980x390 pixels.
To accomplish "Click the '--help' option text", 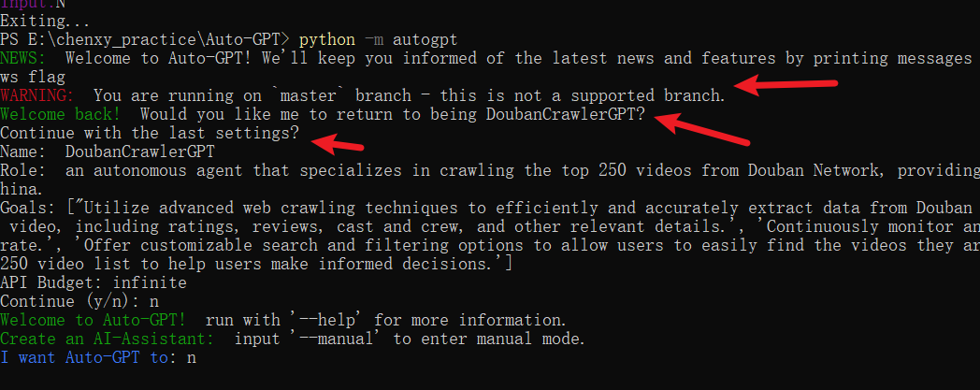I will pyautogui.click(x=325, y=320).
